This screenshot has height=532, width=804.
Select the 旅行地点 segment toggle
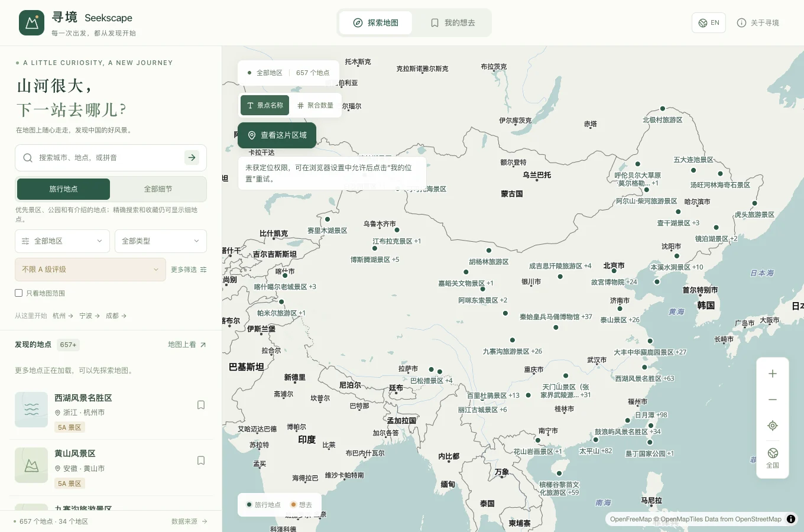pyautogui.click(x=63, y=189)
